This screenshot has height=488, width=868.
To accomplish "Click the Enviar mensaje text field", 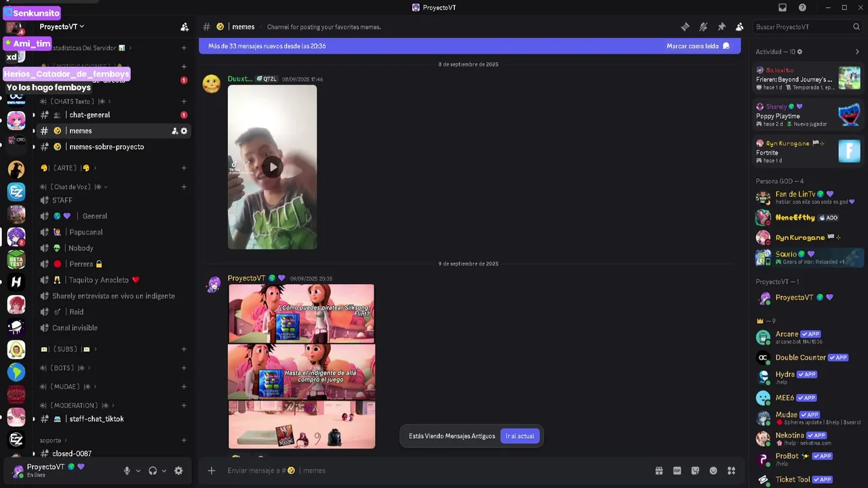I will 434,470.
